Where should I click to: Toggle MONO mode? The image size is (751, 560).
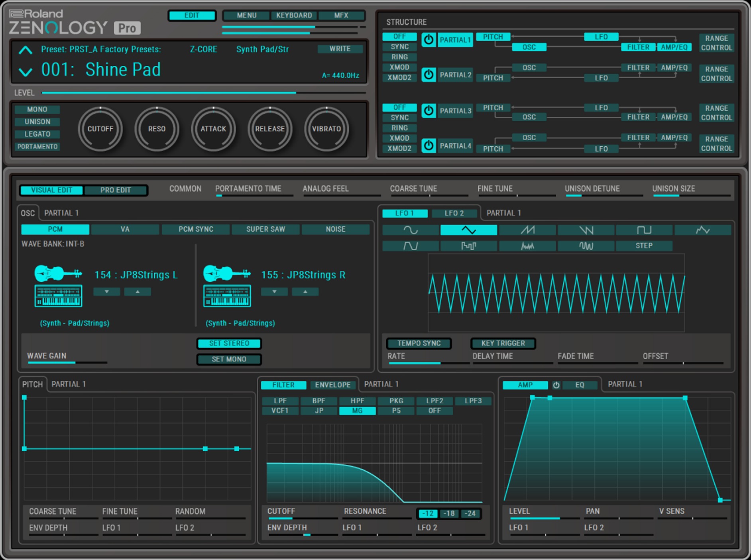coord(37,109)
